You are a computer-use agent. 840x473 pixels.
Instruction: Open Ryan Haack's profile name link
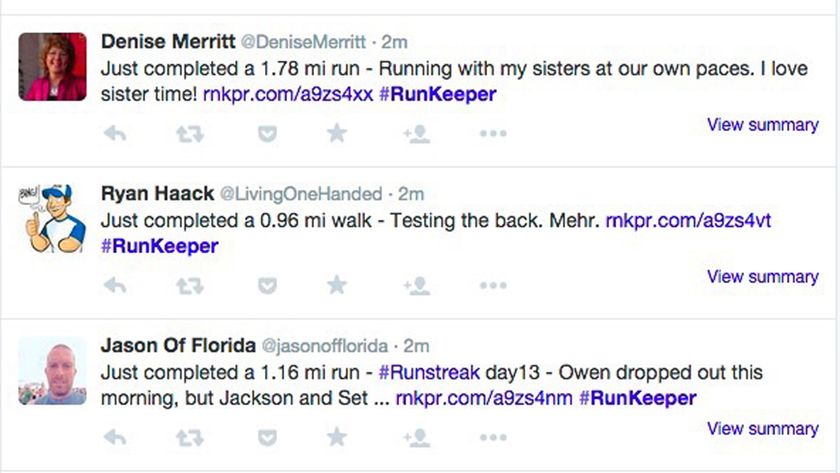tap(156, 193)
